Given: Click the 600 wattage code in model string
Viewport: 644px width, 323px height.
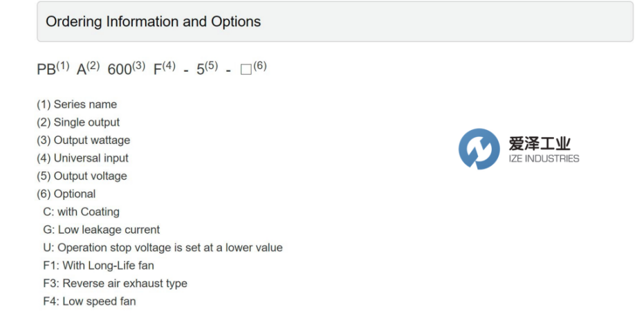Looking at the screenshot, I should [120, 70].
